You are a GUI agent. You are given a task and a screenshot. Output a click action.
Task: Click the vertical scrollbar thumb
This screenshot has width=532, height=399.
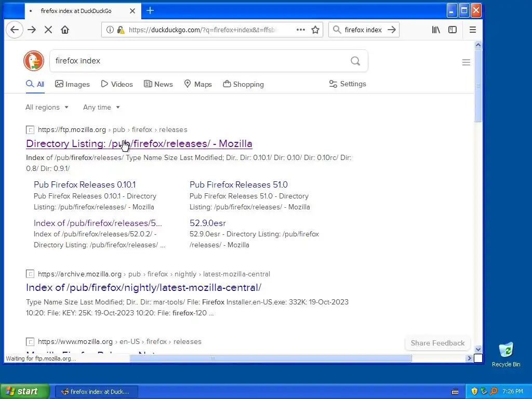[478, 85]
